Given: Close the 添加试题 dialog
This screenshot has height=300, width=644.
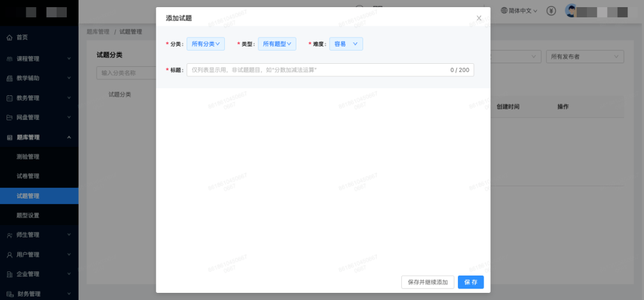Looking at the screenshot, I should (x=479, y=18).
